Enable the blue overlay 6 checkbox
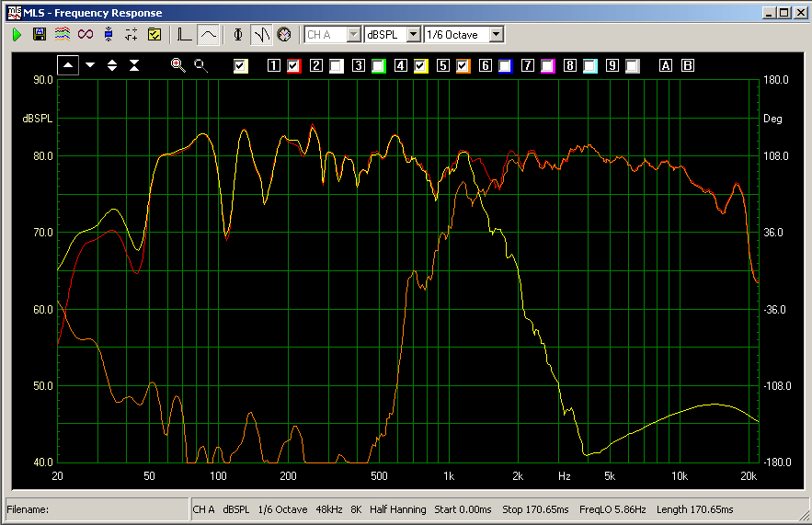The height and width of the screenshot is (525, 812). [x=506, y=66]
